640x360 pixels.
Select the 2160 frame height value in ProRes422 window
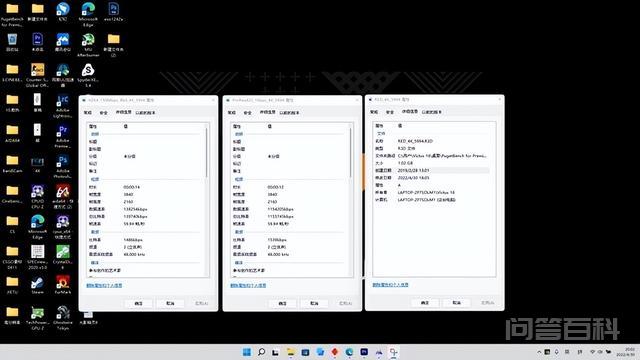[272, 202]
